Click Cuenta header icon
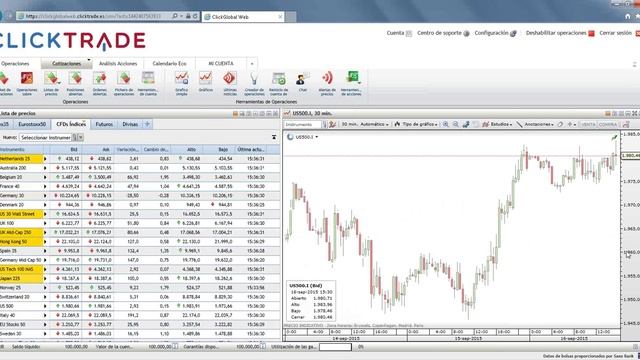The image size is (640, 360). point(409,33)
